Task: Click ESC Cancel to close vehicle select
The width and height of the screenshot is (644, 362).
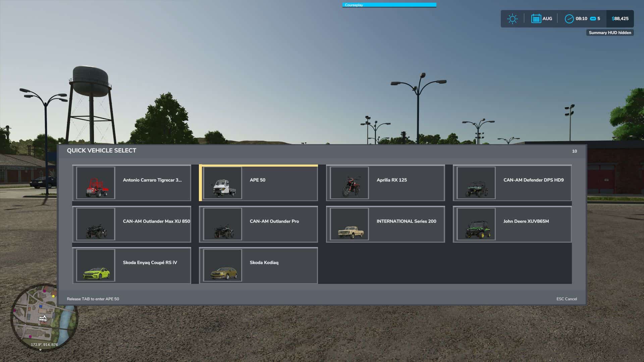Action: tap(567, 299)
